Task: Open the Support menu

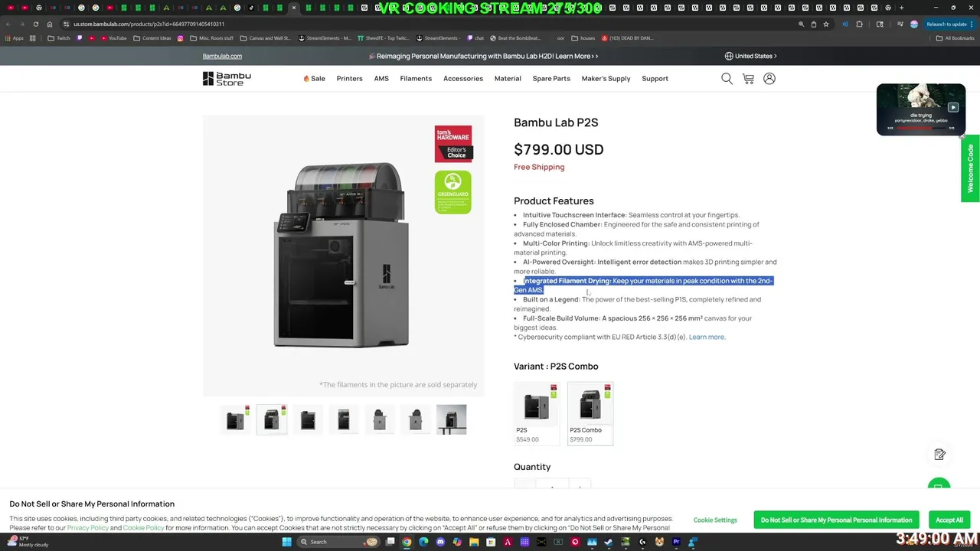Action: tap(655, 78)
